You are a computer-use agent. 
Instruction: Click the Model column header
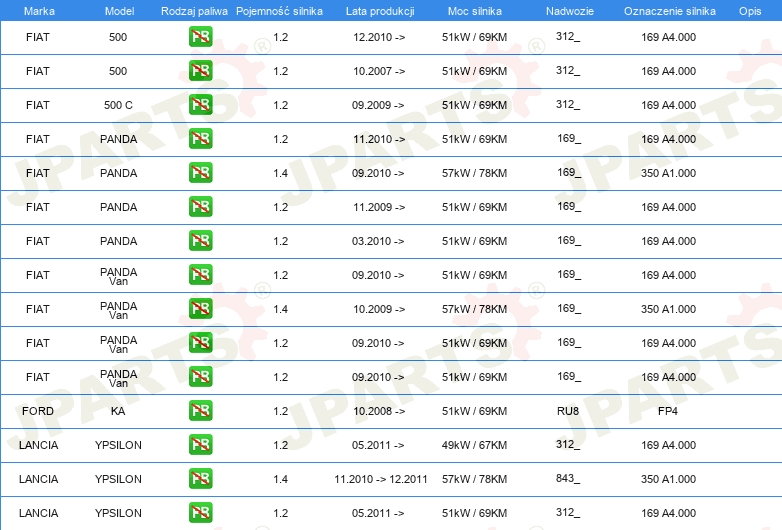point(119,11)
